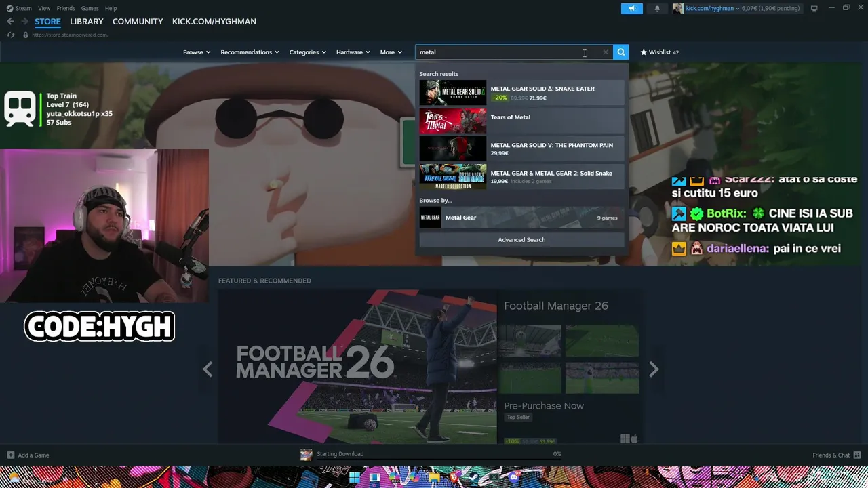Expand the Browse dropdown
The width and height of the screenshot is (868, 488).
pyautogui.click(x=197, y=52)
